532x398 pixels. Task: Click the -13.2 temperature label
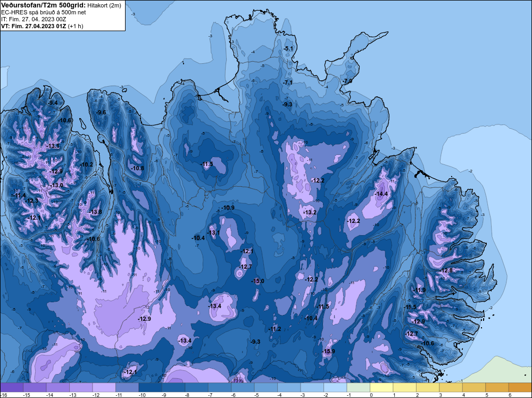[310, 212]
